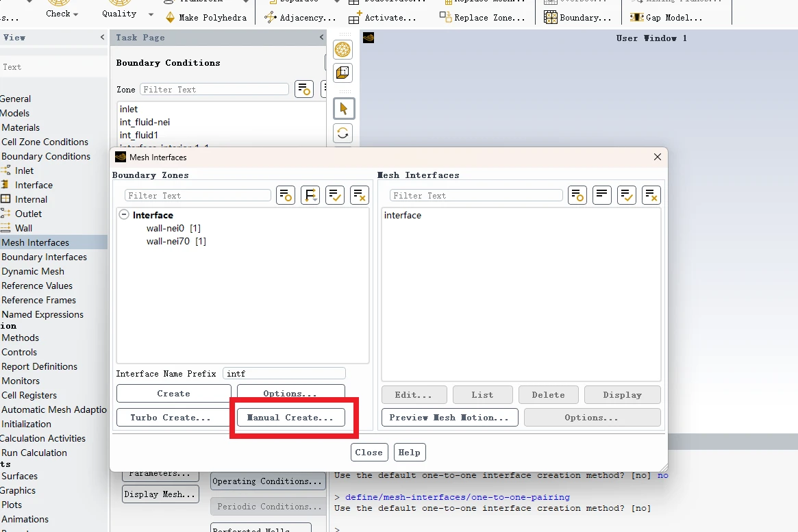Close the Mesh Interfaces dialog with Close button
This screenshot has width=798, height=532.
(x=369, y=452)
